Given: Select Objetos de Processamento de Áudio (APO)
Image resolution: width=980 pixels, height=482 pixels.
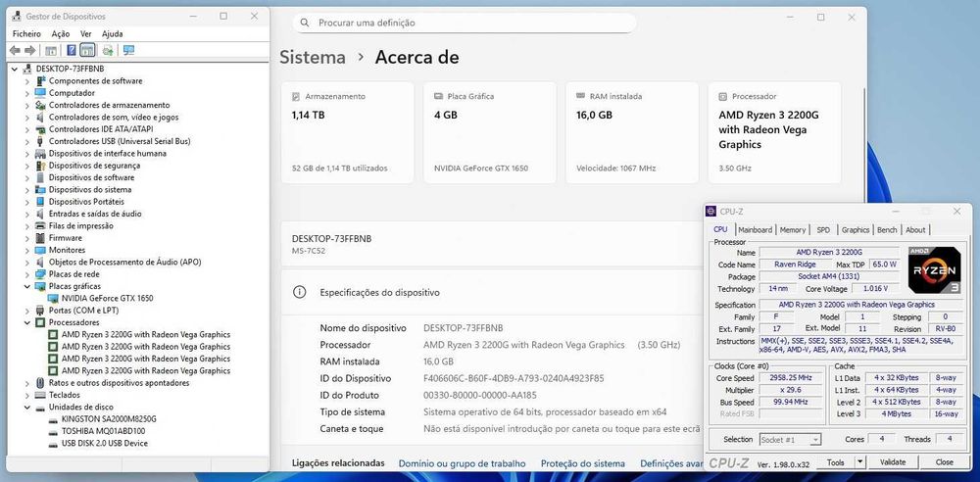Looking at the screenshot, I should (125, 262).
